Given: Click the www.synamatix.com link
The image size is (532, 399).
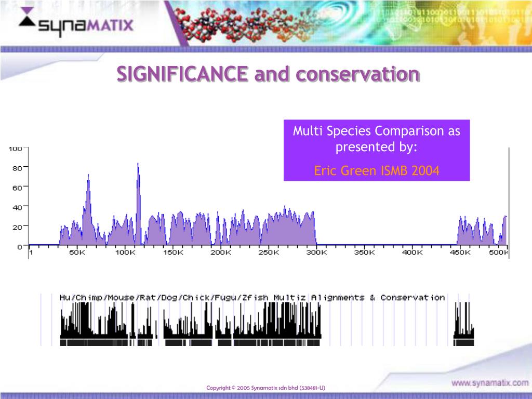Looking at the screenshot, I should point(490,383).
